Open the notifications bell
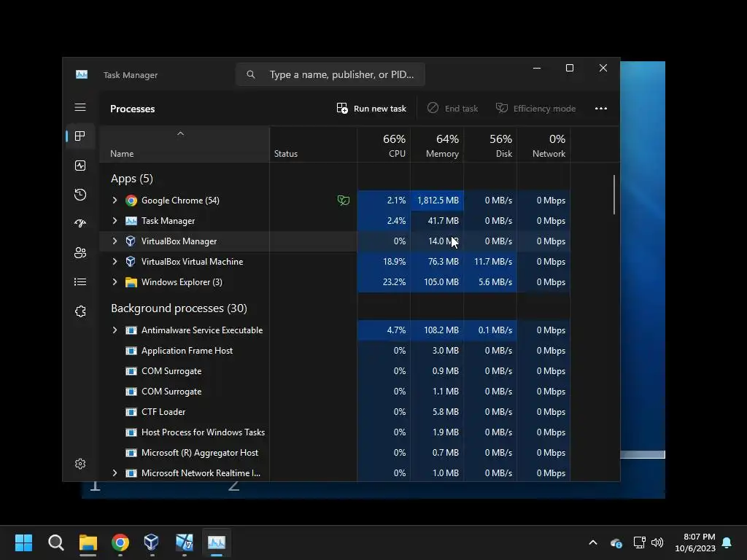The width and height of the screenshot is (747, 560). (x=727, y=542)
